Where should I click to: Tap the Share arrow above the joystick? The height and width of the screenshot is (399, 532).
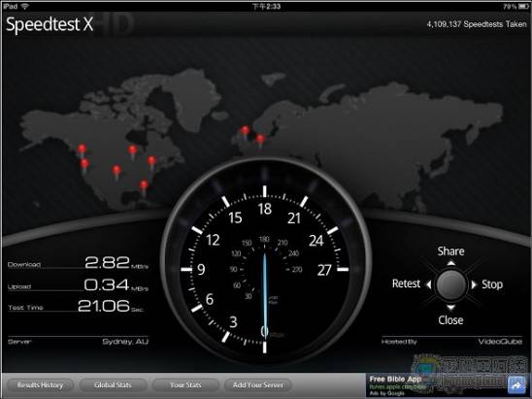click(x=450, y=263)
